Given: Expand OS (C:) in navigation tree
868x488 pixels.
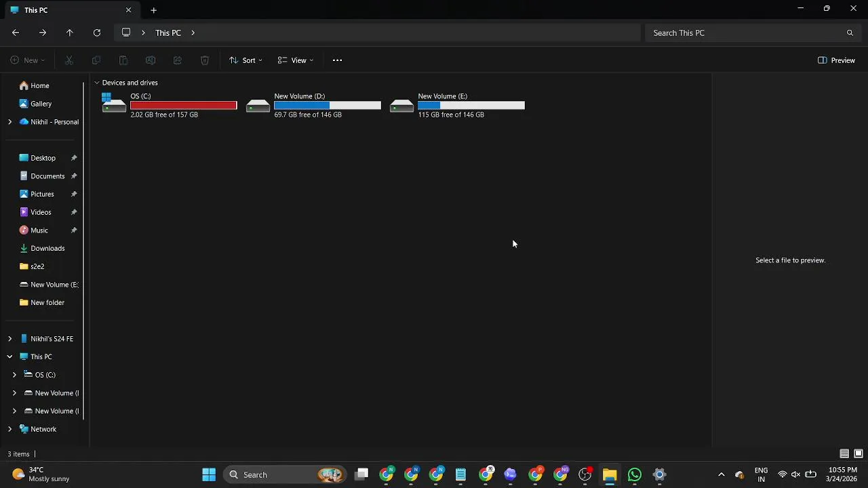Looking at the screenshot, I should [x=14, y=375].
